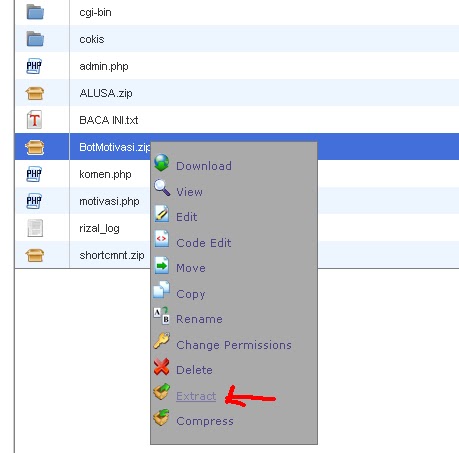Viewport: 459px width, 453px height.
Task: Choose Delete from the context menu
Action: [194, 370]
